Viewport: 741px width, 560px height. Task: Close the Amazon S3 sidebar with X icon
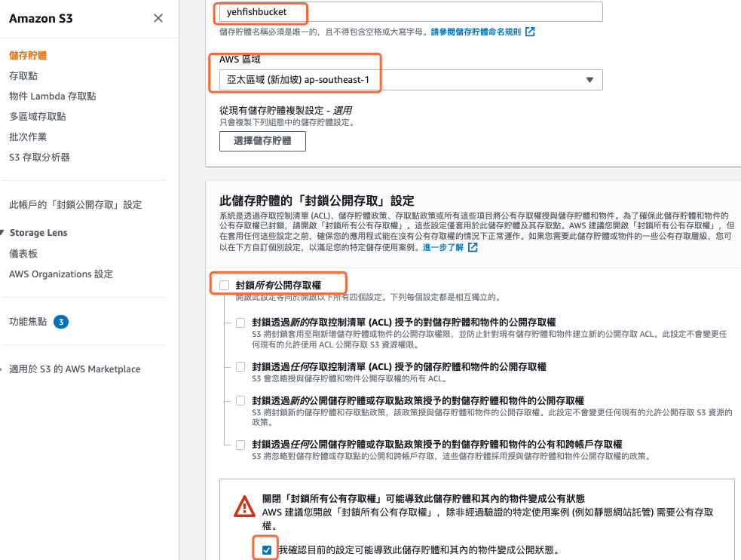click(x=158, y=18)
